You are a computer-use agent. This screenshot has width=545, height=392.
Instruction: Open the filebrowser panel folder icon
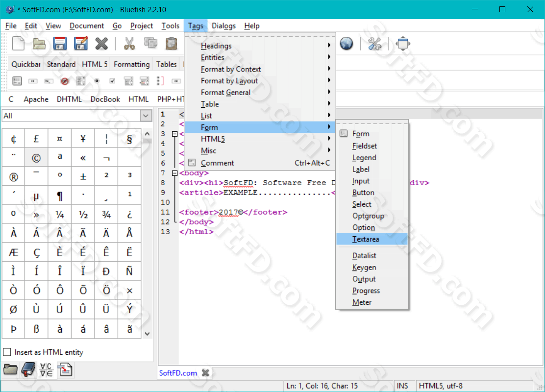10,369
